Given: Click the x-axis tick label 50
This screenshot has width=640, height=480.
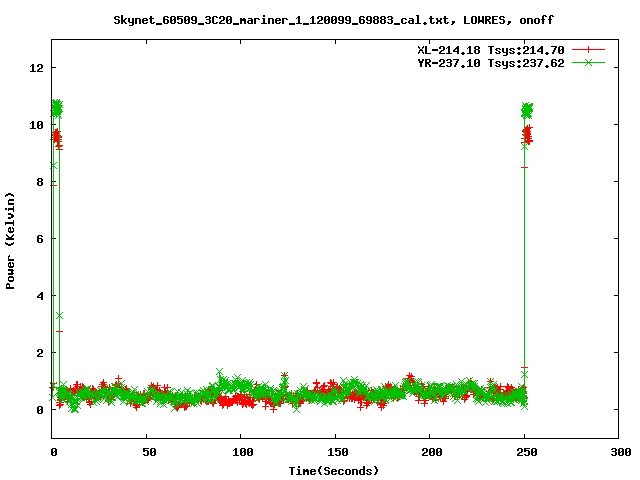Looking at the screenshot, I should [x=149, y=452].
